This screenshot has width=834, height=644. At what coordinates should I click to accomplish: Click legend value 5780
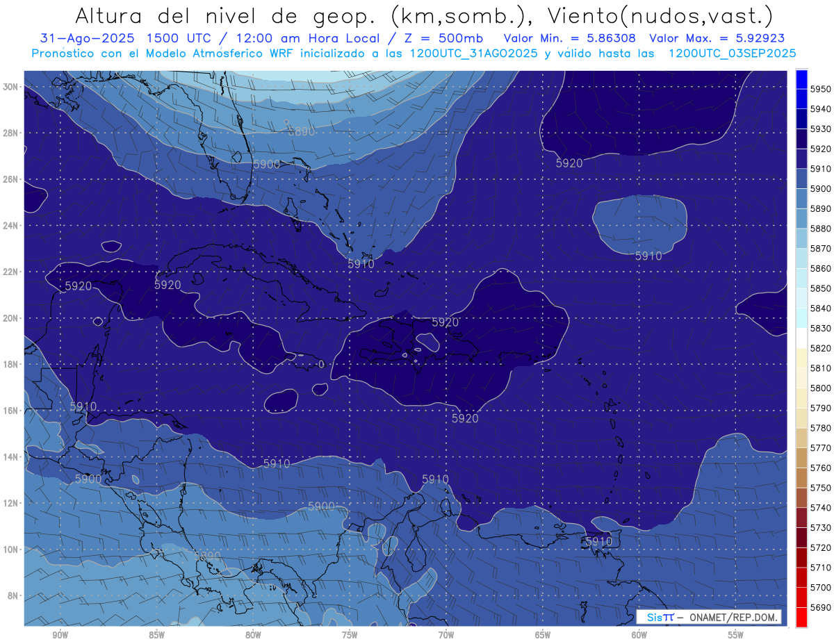(x=820, y=428)
